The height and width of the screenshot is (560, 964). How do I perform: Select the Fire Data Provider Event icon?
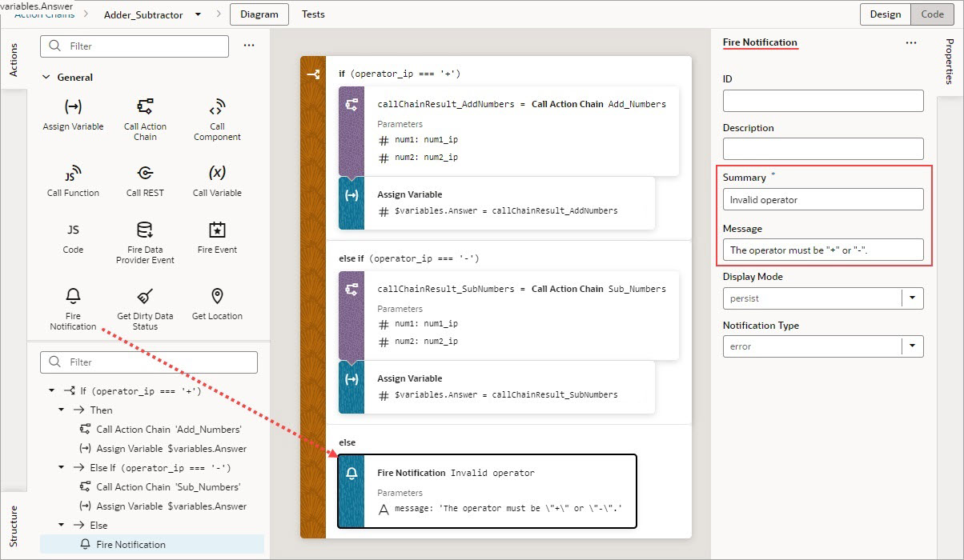click(145, 230)
